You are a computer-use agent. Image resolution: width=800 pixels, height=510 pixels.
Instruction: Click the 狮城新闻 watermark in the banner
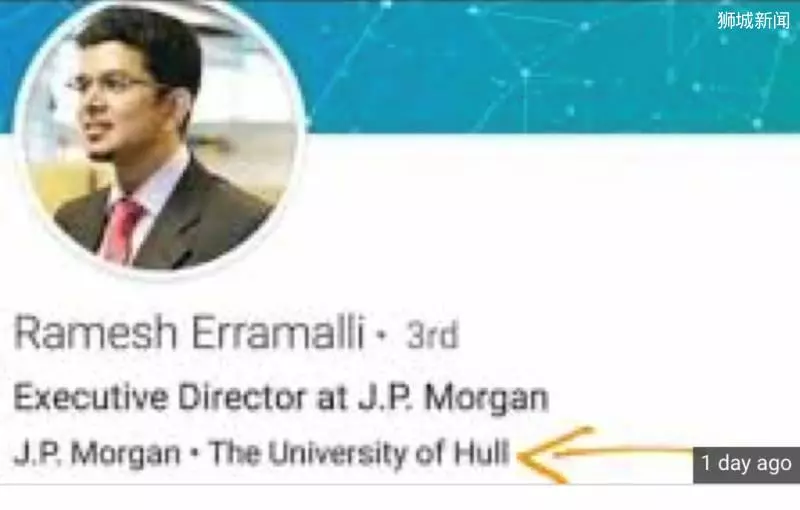point(754,21)
